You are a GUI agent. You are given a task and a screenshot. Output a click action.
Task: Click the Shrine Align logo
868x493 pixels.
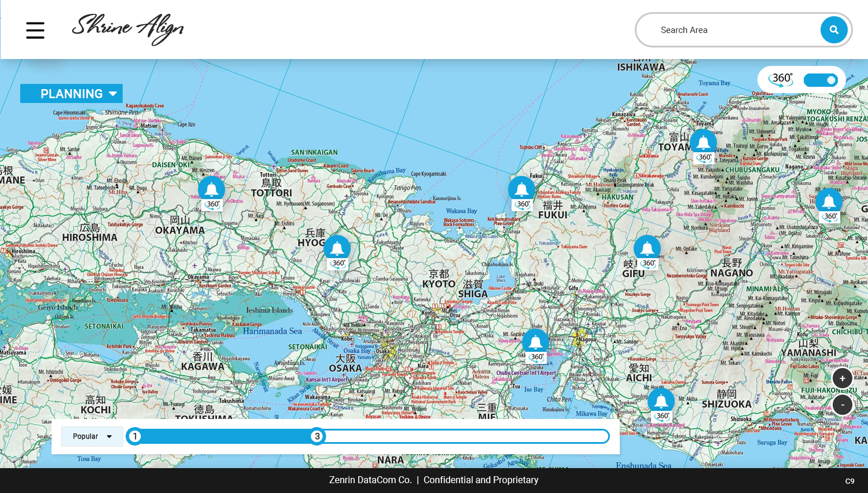coord(127,29)
